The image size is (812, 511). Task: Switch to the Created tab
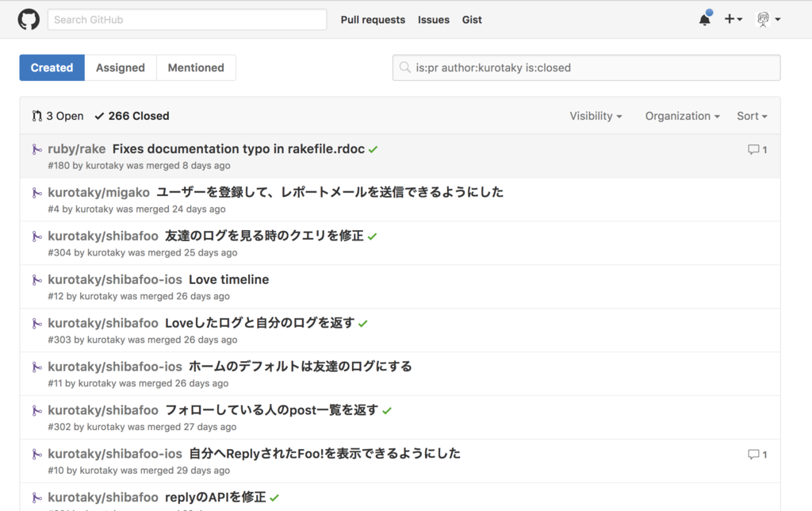click(52, 67)
